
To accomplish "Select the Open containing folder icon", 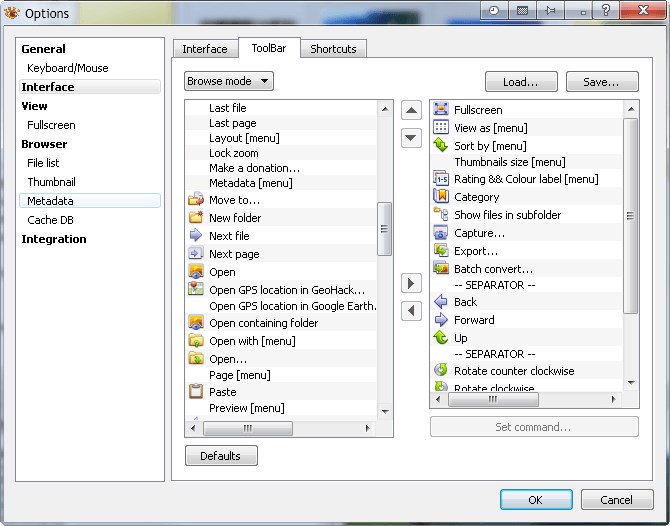I will pyautogui.click(x=196, y=322).
